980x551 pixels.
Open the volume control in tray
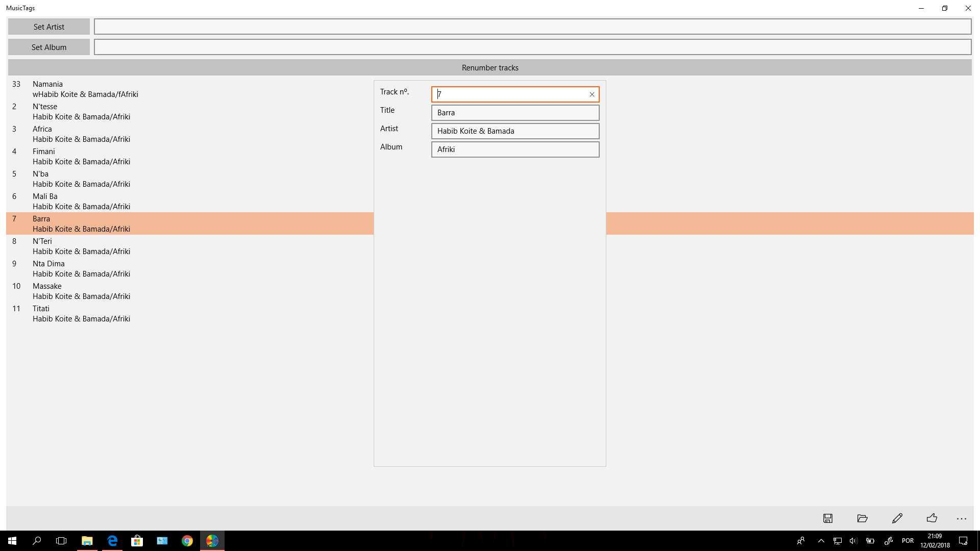click(x=853, y=541)
